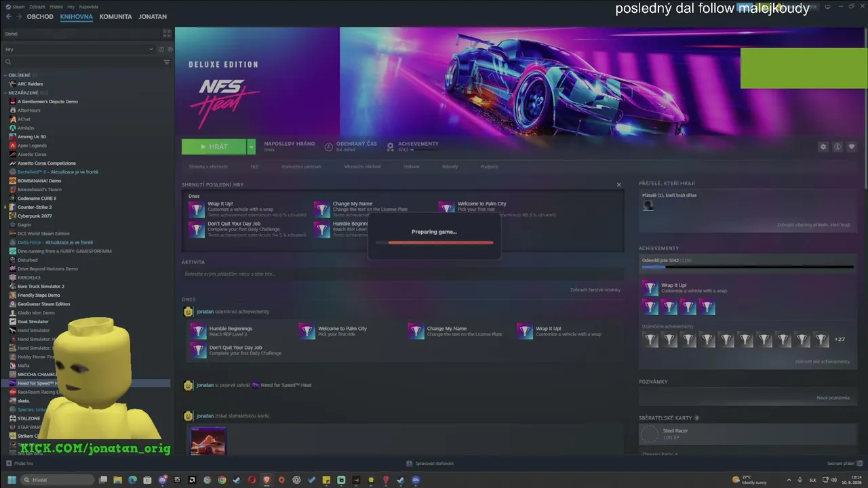Close the recent game summary panel
Viewport: 868px width, 488px height.
[x=618, y=184]
